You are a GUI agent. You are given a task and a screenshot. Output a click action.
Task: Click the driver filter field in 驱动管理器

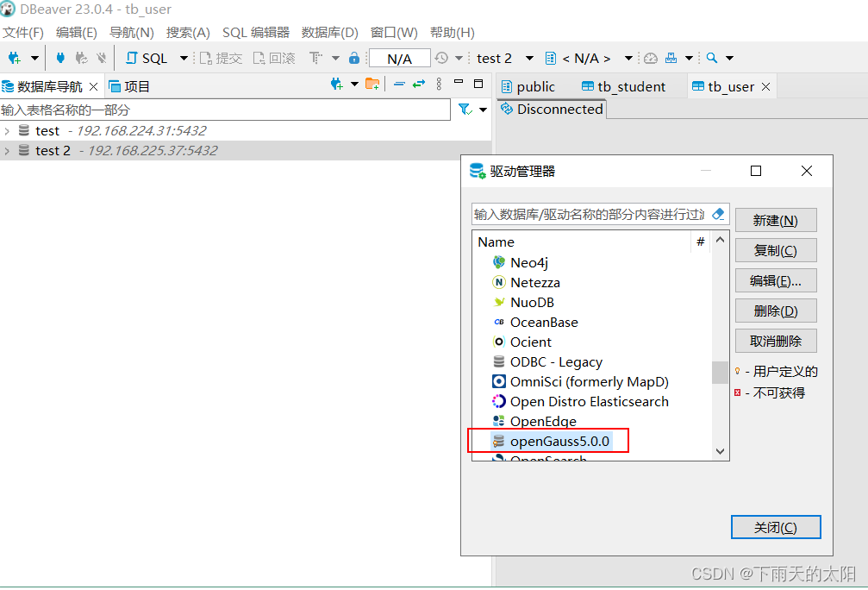click(590, 215)
